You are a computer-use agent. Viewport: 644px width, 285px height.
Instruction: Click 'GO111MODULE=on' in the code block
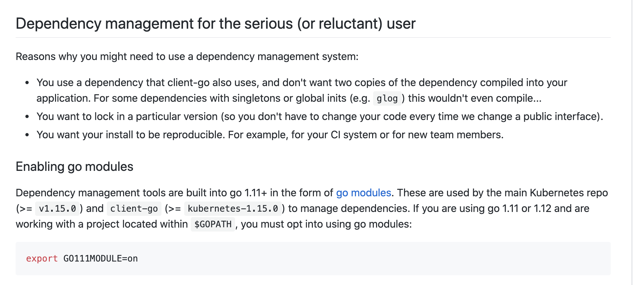click(101, 259)
